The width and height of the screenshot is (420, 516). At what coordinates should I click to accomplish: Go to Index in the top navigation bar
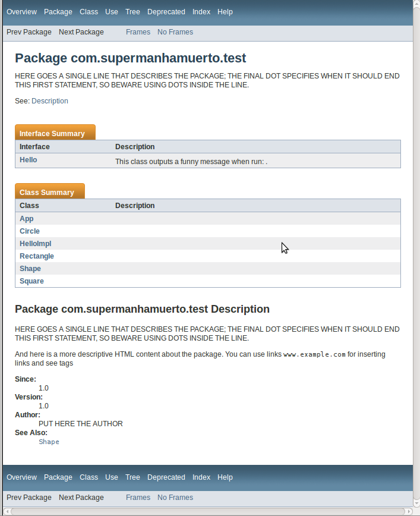(x=201, y=12)
